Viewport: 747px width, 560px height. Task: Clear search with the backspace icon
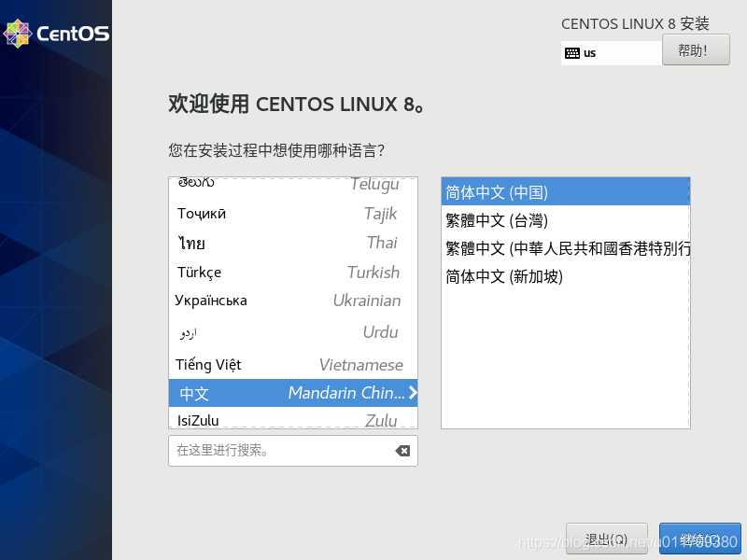pos(402,451)
